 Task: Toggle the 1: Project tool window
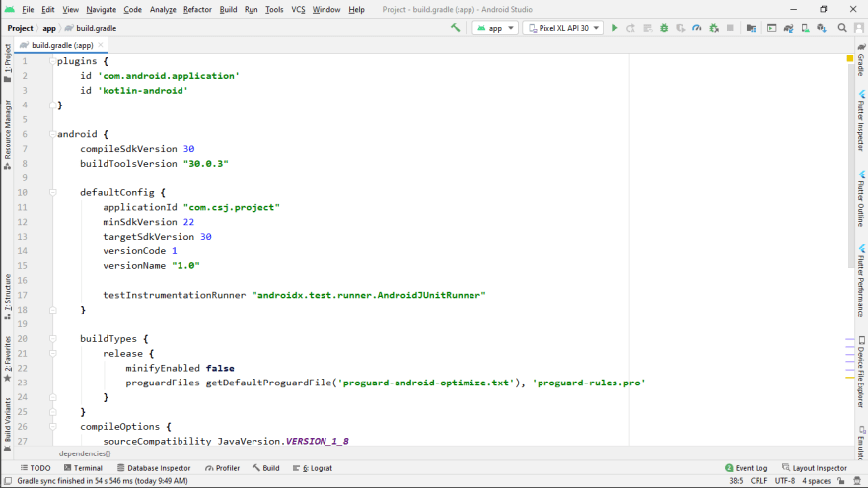coord(7,62)
